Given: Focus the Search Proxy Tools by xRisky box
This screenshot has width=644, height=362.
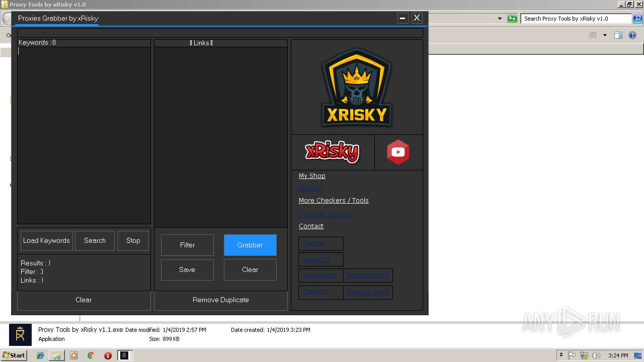Looking at the screenshot, I should (x=577, y=19).
